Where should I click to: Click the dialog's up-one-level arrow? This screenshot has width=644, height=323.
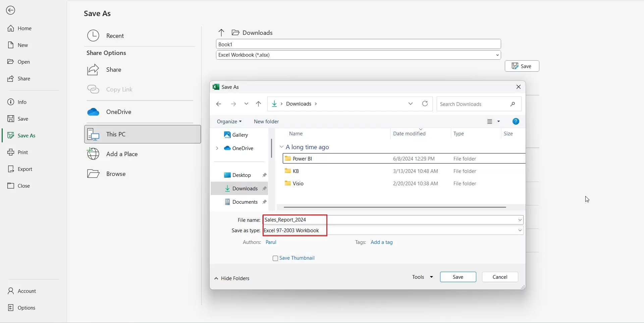(x=259, y=104)
